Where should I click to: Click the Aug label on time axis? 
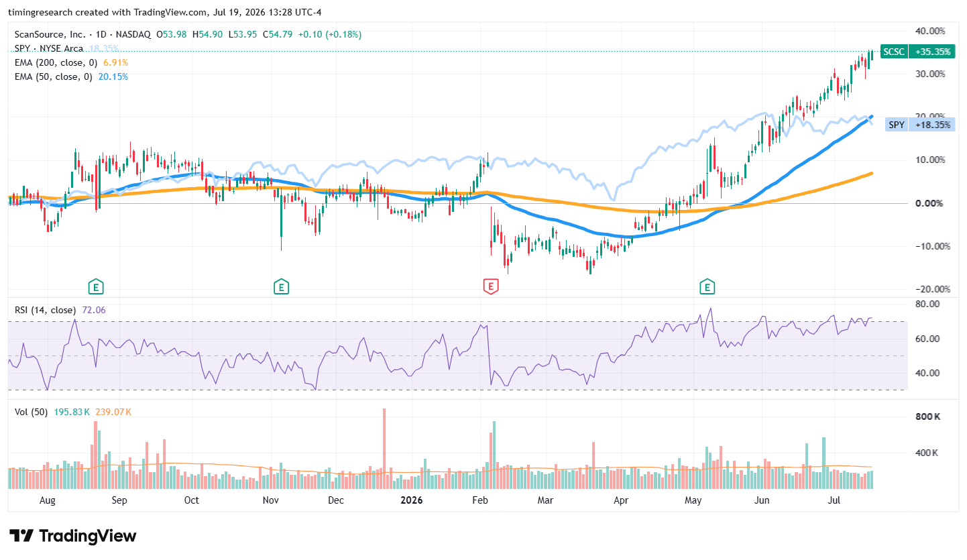pos(47,500)
